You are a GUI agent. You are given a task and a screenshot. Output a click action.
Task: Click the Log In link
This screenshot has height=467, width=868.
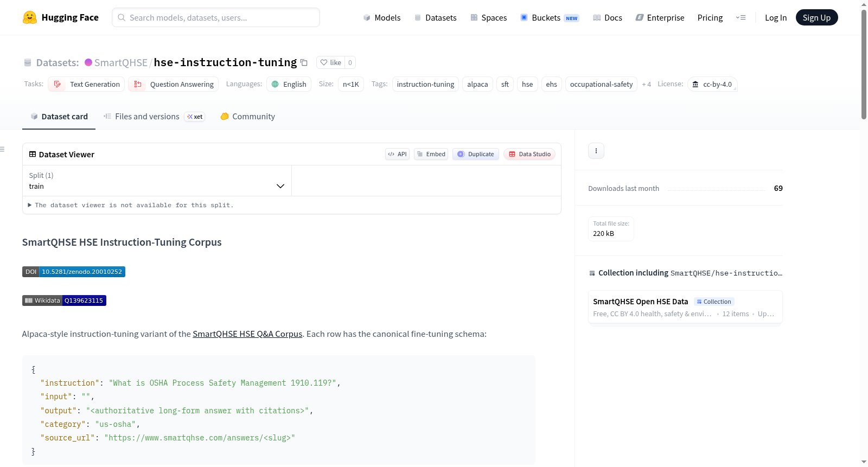pos(776,17)
